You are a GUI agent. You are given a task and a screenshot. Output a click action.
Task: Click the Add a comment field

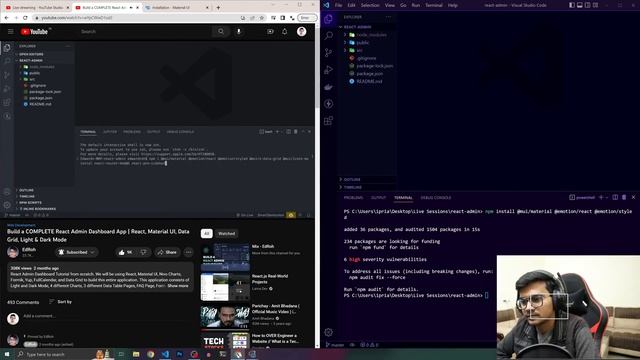click(x=106, y=316)
